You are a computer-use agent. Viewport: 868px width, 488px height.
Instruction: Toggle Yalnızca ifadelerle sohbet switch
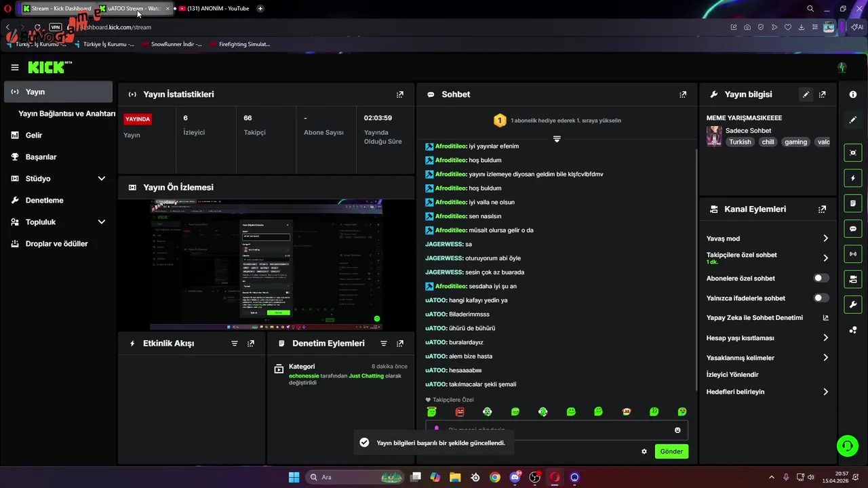pos(821,298)
